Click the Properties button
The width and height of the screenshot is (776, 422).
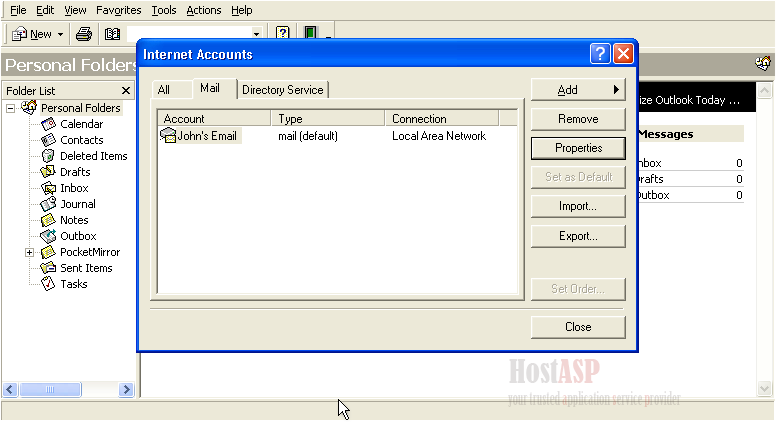pyautogui.click(x=578, y=148)
